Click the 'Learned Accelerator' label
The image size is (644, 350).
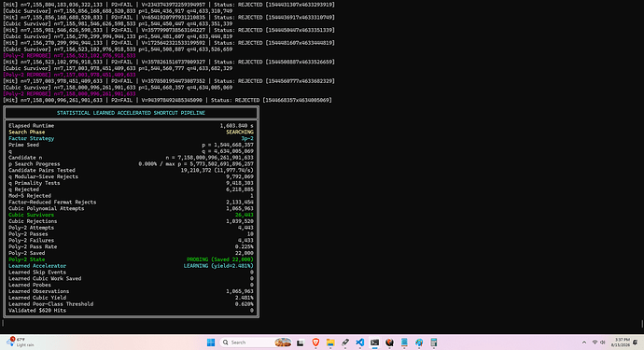tap(37, 266)
